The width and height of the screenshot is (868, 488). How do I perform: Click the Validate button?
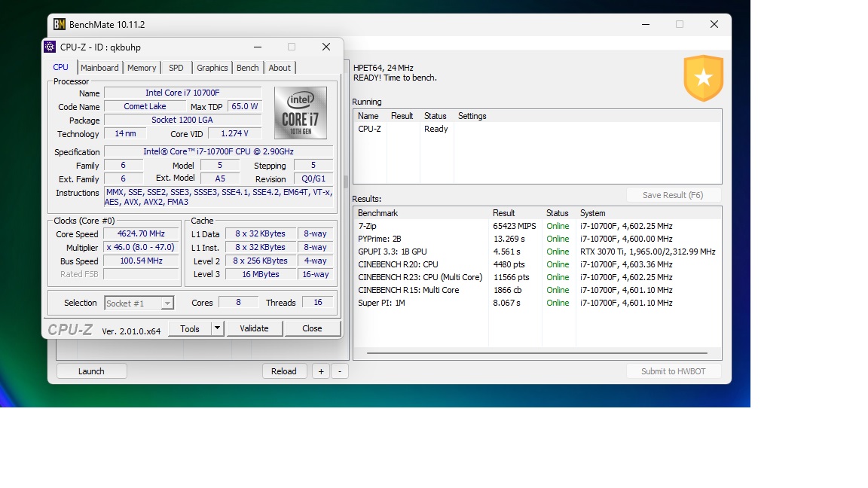pyautogui.click(x=254, y=328)
